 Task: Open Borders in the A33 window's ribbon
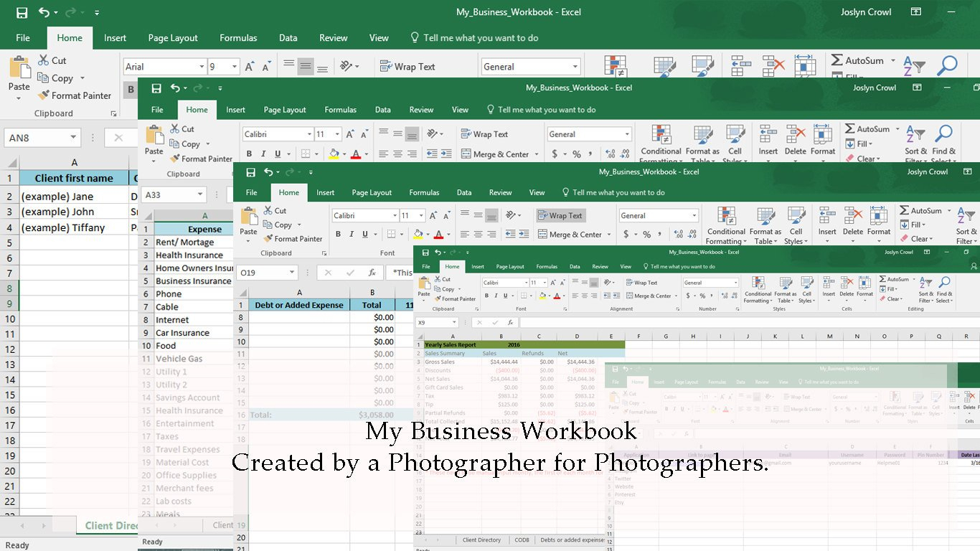click(305, 154)
